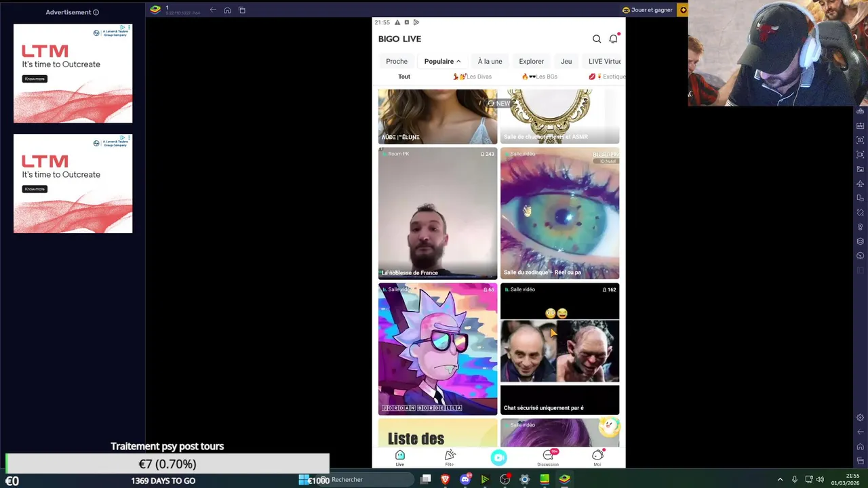
Task: Tap the center go-live camera button
Action: [498, 457]
